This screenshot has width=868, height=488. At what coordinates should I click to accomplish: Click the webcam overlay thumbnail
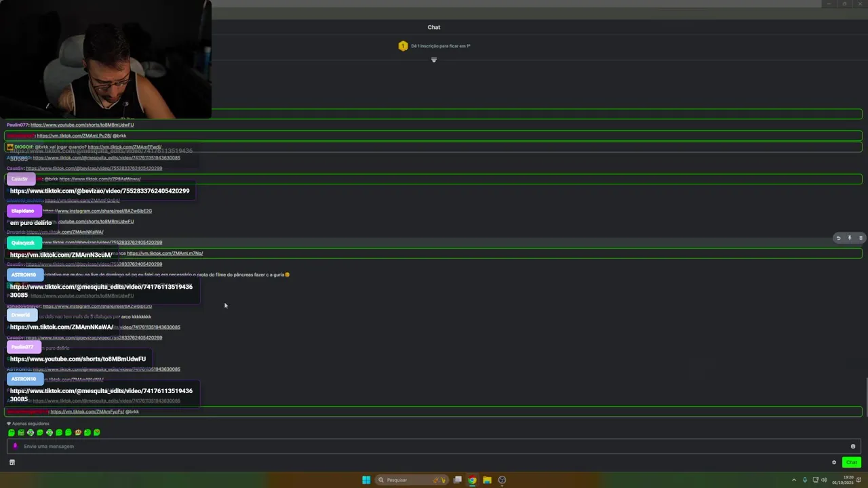[106, 59]
